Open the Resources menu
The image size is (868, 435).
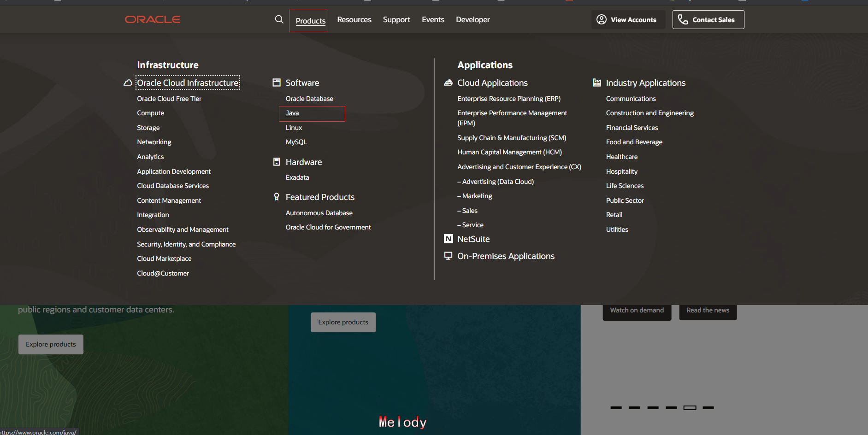pyautogui.click(x=354, y=19)
